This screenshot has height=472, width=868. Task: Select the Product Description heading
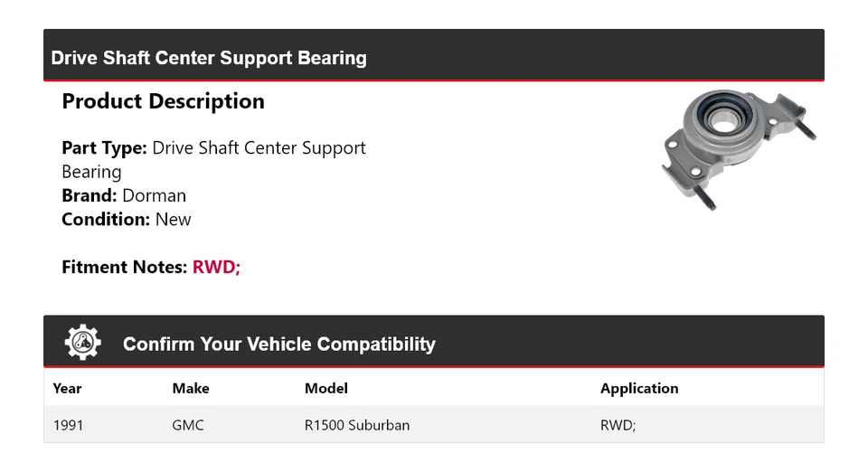coord(163,101)
